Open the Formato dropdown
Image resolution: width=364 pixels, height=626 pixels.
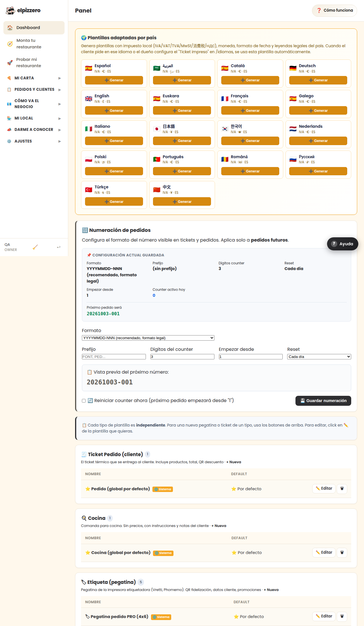coord(148,338)
